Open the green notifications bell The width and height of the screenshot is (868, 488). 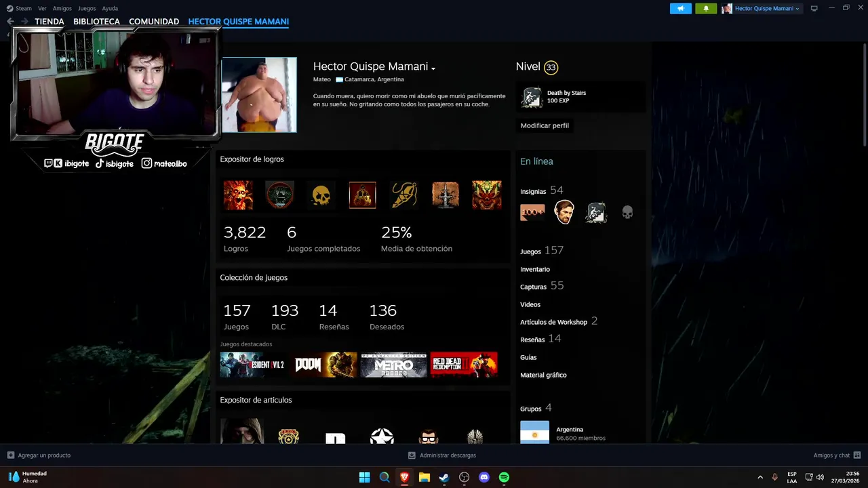[x=706, y=8]
